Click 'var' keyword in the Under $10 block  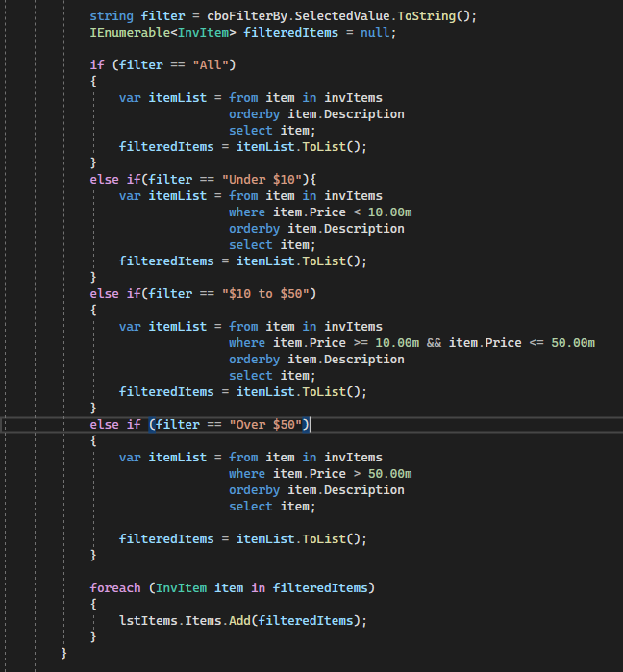pyautogui.click(x=130, y=196)
